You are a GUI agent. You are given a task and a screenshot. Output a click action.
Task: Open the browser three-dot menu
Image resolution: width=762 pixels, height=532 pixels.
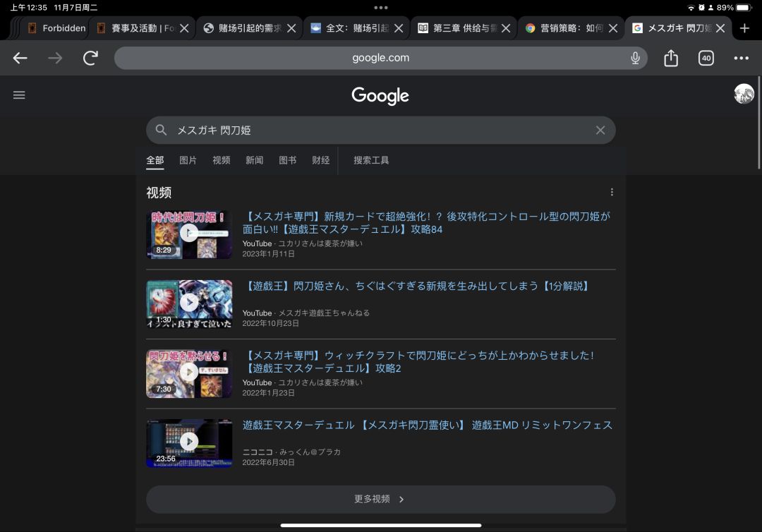click(x=741, y=59)
